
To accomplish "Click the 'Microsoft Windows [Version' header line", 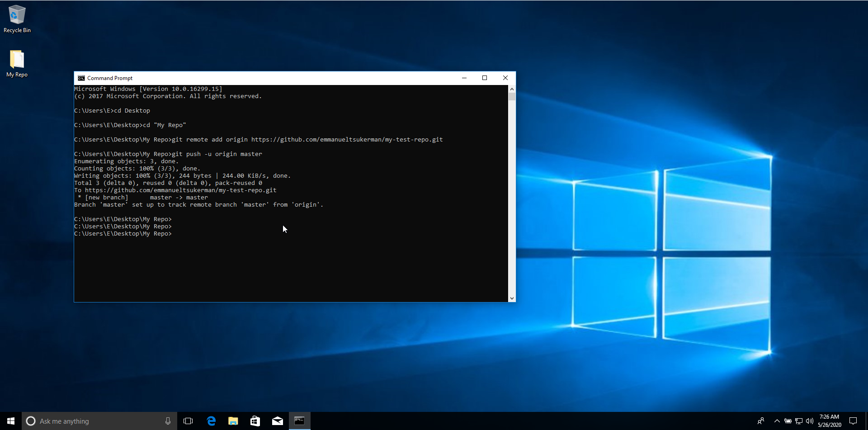I will coord(148,89).
